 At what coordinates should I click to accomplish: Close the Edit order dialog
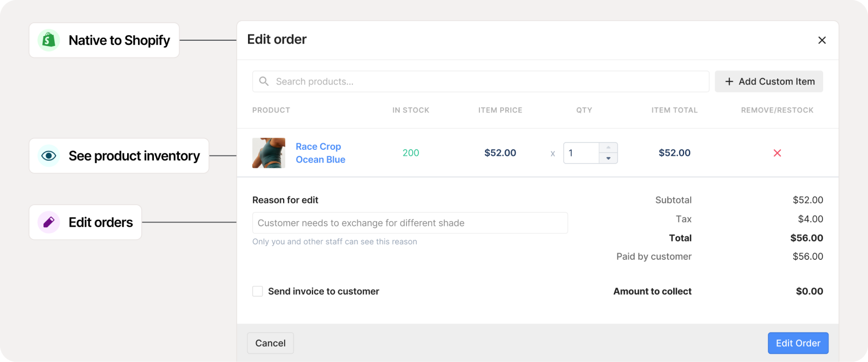pyautogui.click(x=822, y=40)
